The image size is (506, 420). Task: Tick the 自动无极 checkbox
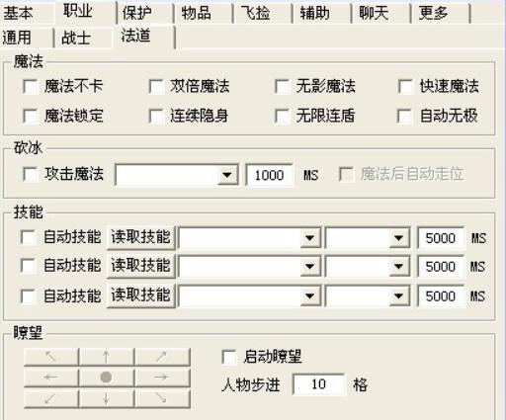coord(405,116)
